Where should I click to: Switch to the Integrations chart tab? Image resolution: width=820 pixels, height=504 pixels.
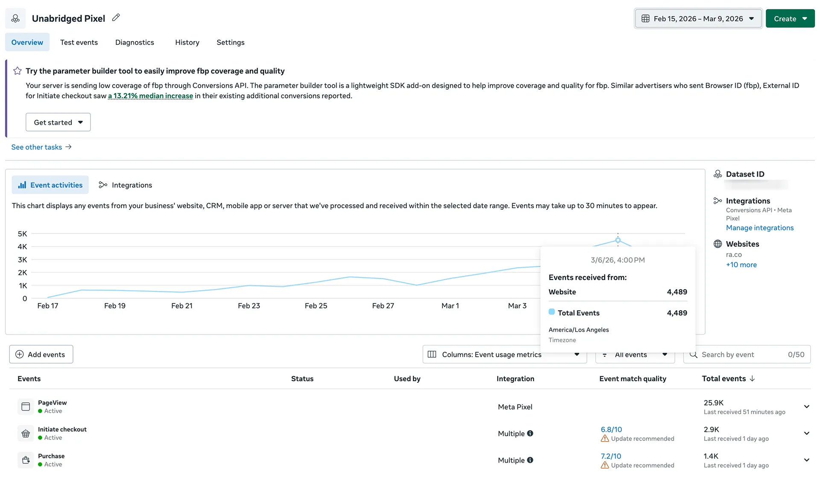click(x=125, y=185)
